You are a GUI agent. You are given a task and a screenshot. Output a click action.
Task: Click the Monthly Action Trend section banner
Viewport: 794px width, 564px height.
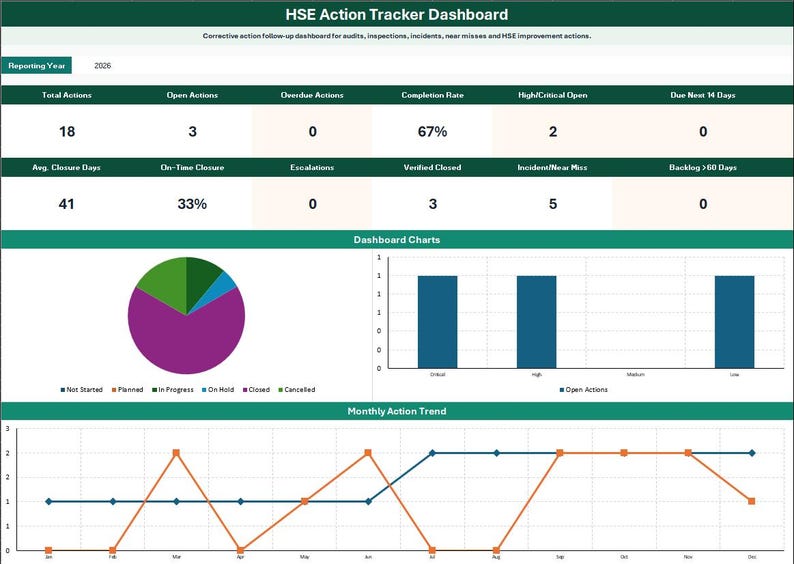[397, 411]
